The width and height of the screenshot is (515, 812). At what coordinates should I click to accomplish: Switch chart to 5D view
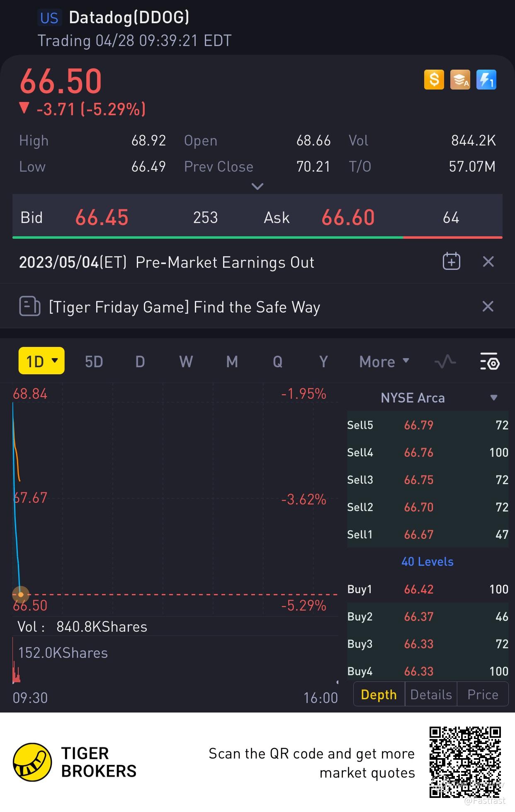(x=94, y=362)
